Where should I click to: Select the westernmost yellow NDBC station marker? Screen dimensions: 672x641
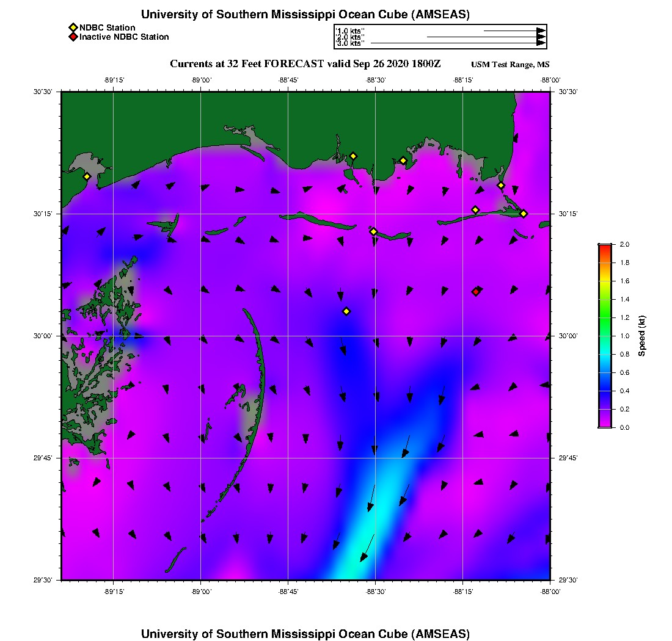87,176
